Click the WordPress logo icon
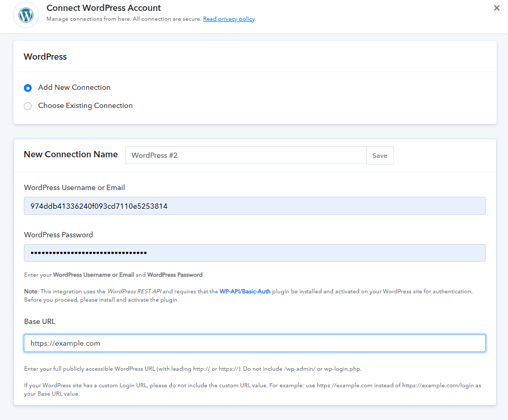 click(25, 15)
